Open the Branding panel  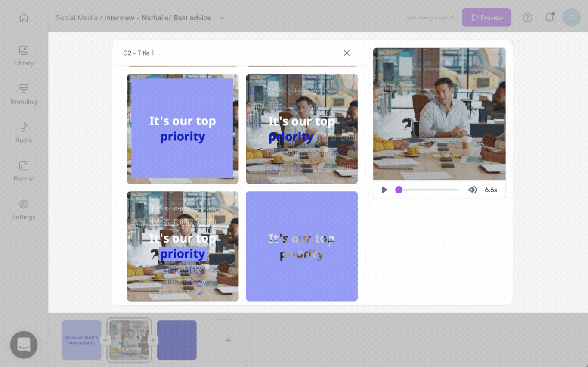[x=24, y=94]
